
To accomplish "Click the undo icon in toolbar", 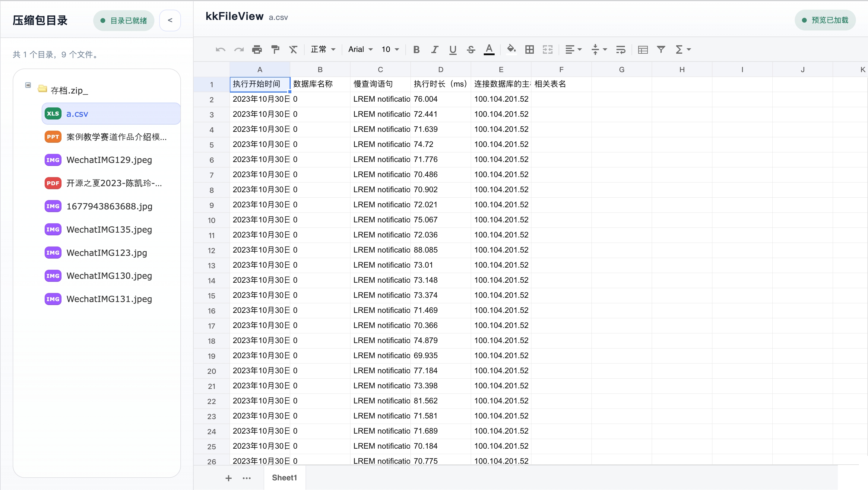I will click(x=220, y=49).
